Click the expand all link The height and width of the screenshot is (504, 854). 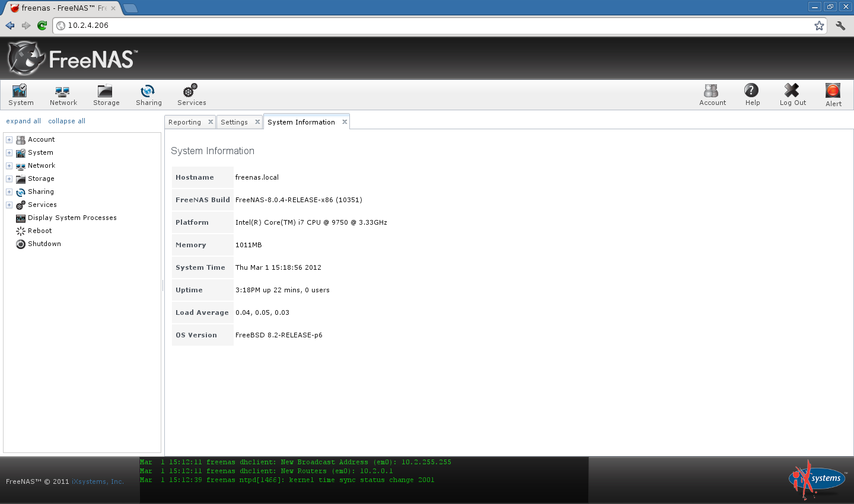[24, 121]
